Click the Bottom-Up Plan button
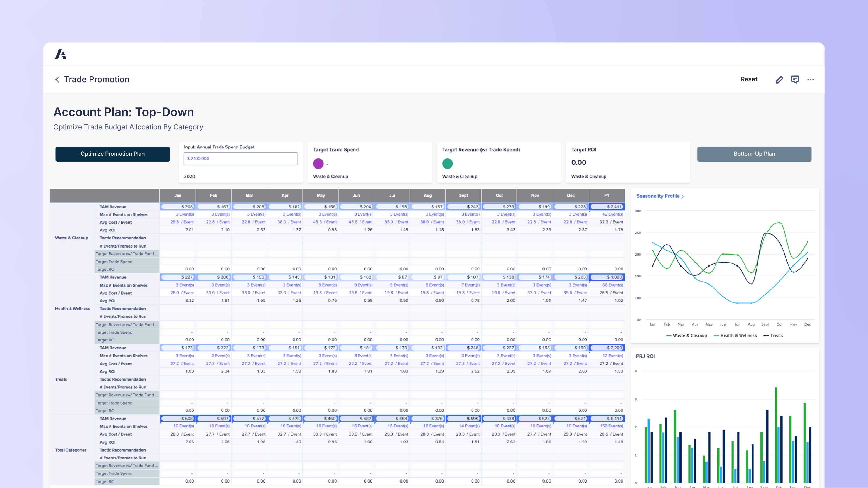The width and height of the screenshot is (868, 488). pyautogui.click(x=754, y=154)
